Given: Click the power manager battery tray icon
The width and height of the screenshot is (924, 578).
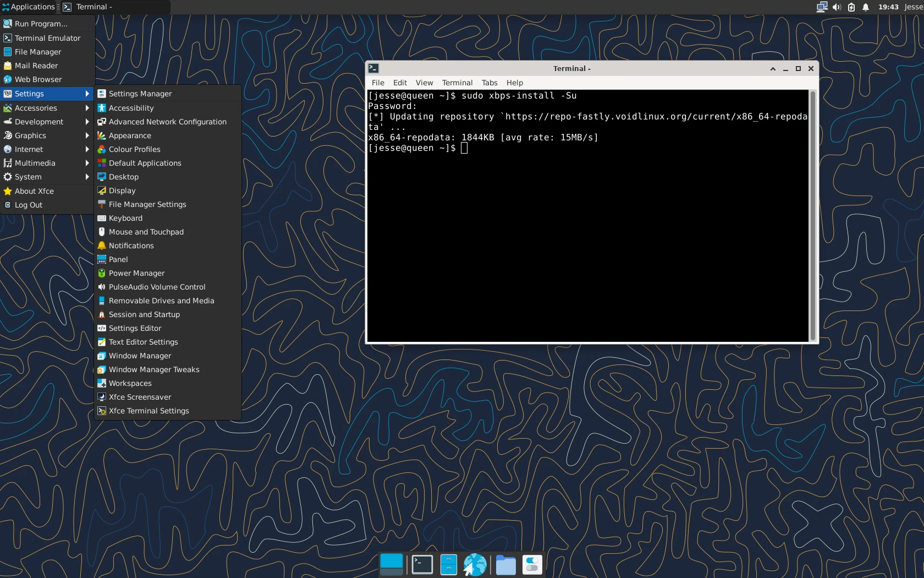Looking at the screenshot, I should [851, 7].
